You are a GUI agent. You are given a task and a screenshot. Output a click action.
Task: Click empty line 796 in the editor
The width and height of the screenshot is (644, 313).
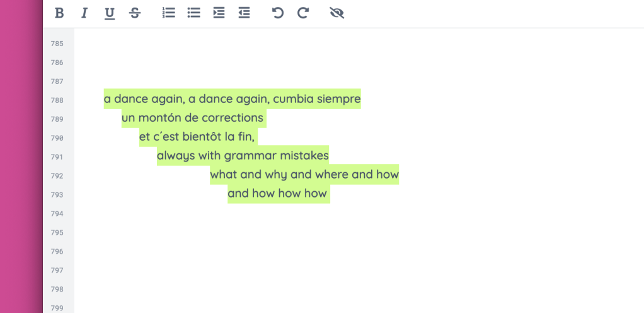315,251
